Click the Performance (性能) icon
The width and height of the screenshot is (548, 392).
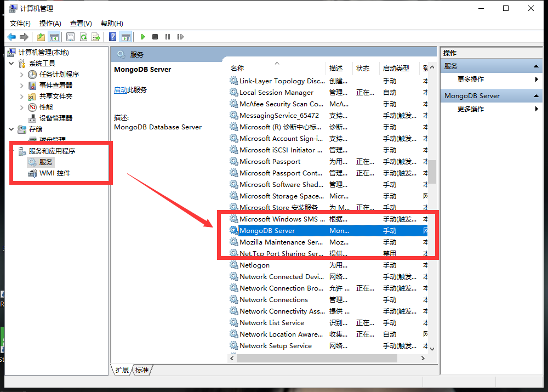click(32, 107)
